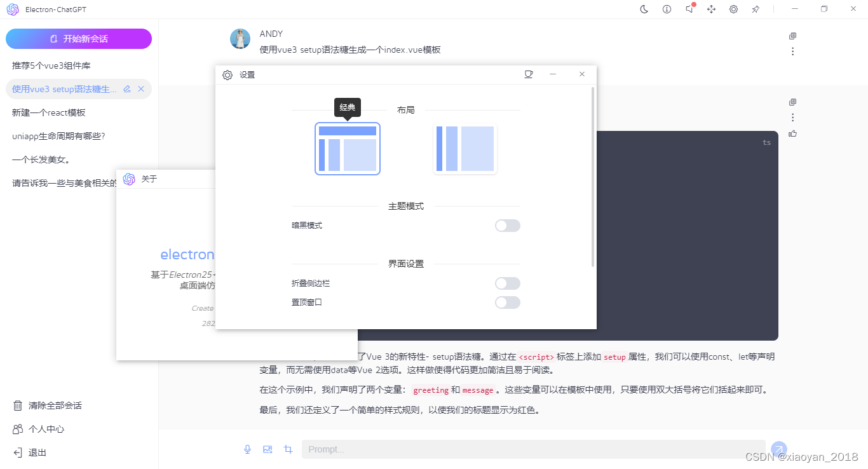Maximize the main Electron-ChatGPT window
The image size is (868, 469).
tap(824, 9)
